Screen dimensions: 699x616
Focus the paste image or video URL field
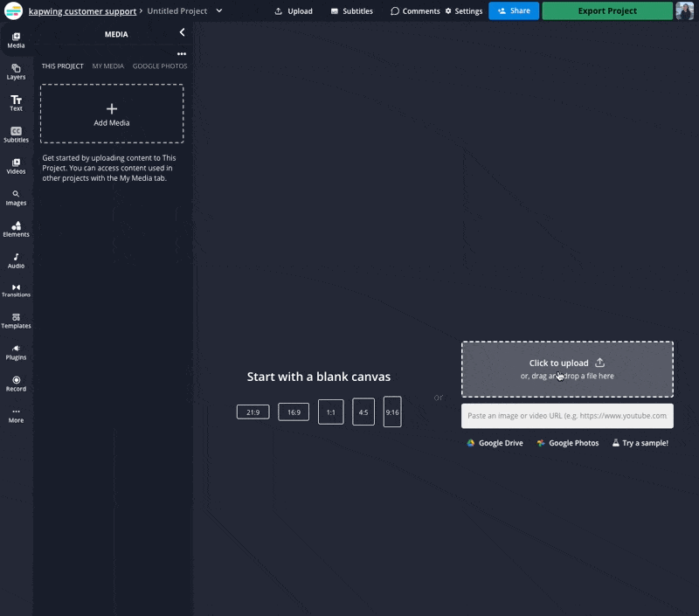(x=567, y=416)
